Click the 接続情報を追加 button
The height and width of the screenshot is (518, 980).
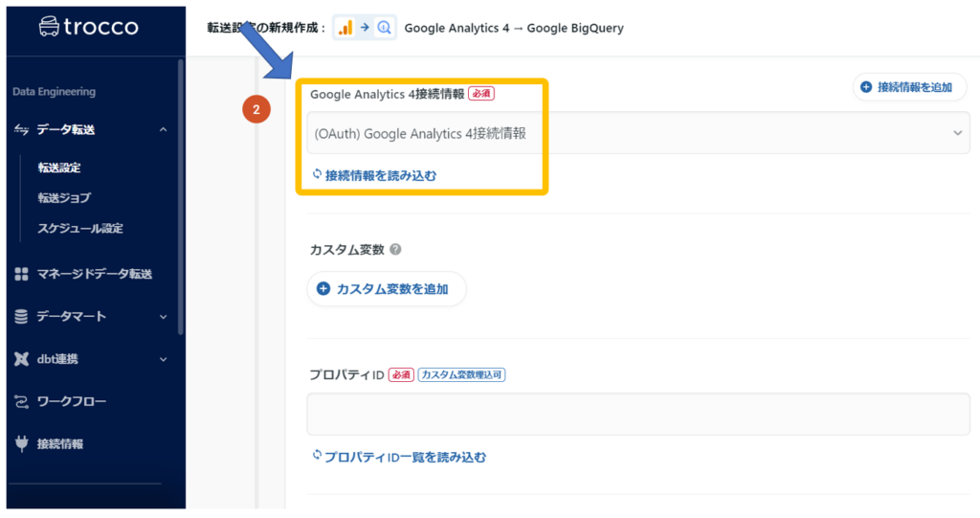tap(909, 87)
